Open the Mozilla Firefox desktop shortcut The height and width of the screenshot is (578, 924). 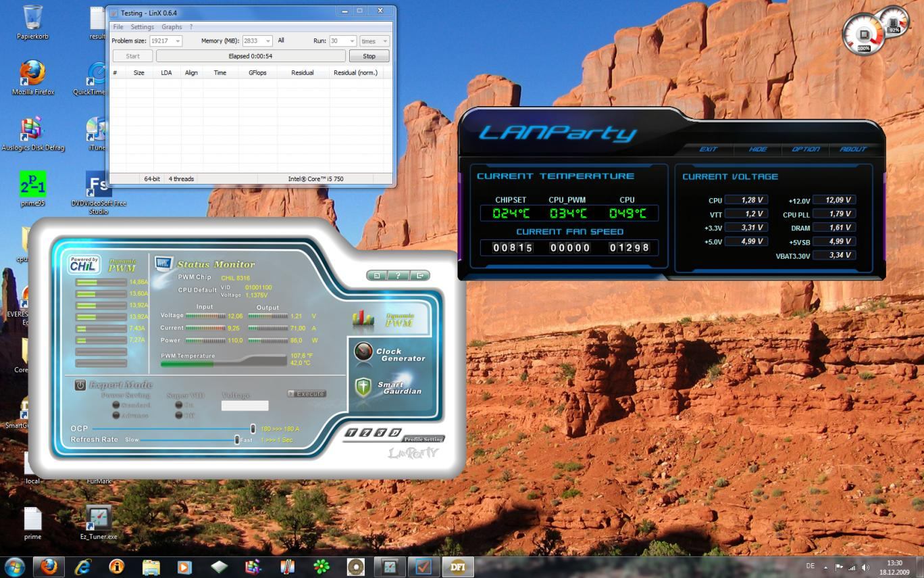pos(32,78)
